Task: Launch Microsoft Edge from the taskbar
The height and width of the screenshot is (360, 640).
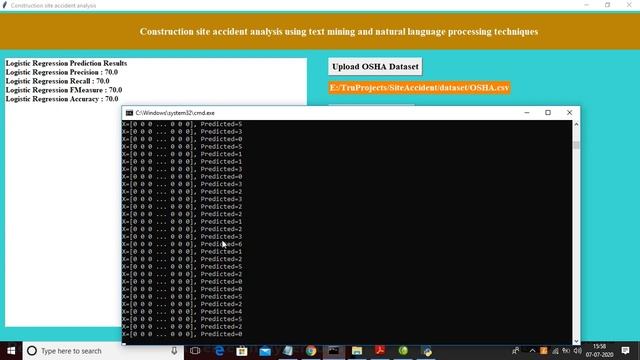Action: coord(219,351)
